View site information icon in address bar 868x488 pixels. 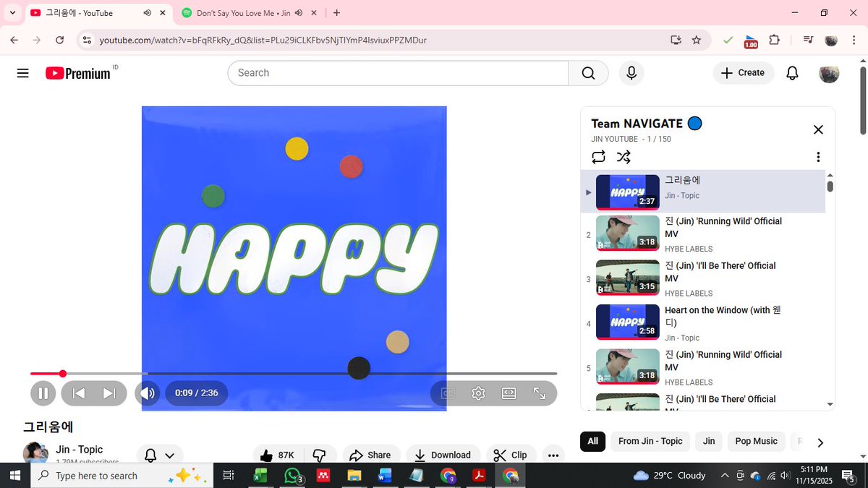(87, 40)
